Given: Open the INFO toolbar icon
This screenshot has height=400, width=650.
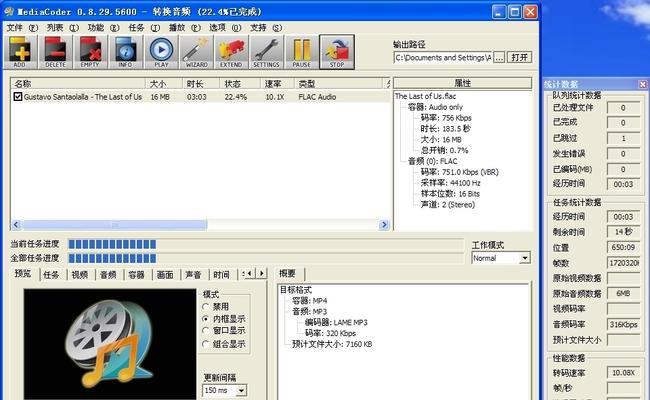Looking at the screenshot, I should (126, 52).
